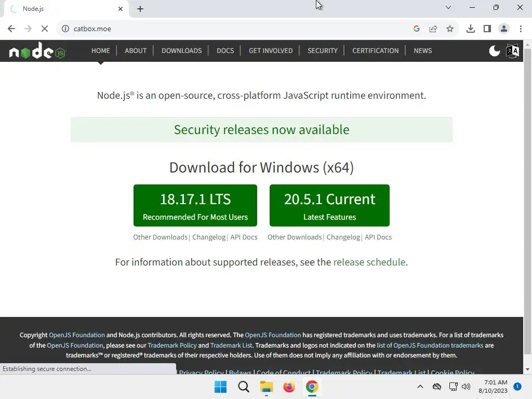
Task: Bookmark this tab with star icon
Action: tap(450, 29)
